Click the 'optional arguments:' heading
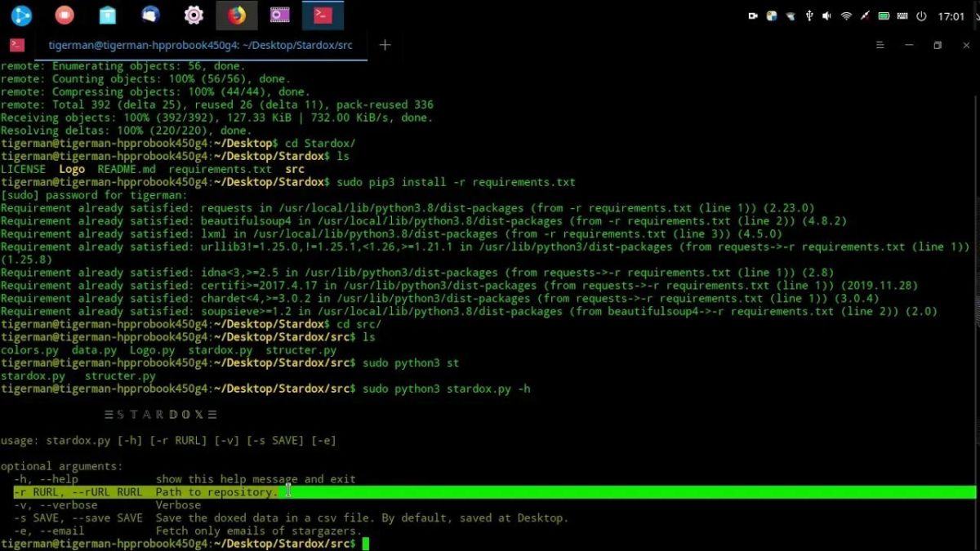This screenshot has height=551, width=980. [61, 467]
